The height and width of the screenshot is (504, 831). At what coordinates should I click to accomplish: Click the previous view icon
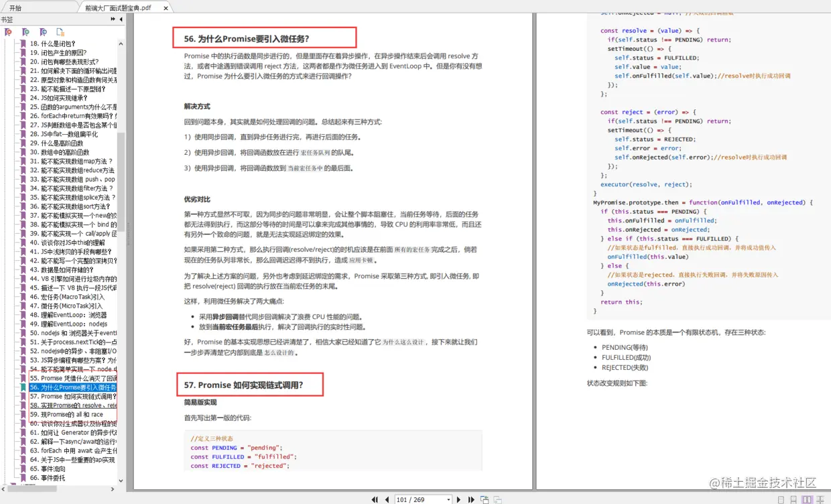click(x=485, y=499)
